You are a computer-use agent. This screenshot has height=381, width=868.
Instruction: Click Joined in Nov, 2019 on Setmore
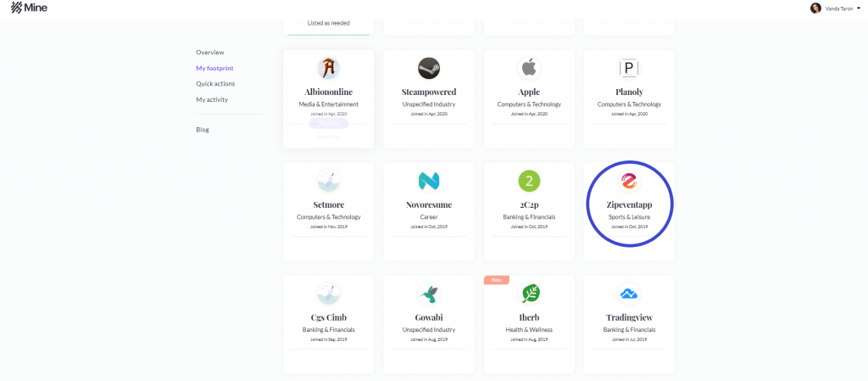(x=329, y=227)
